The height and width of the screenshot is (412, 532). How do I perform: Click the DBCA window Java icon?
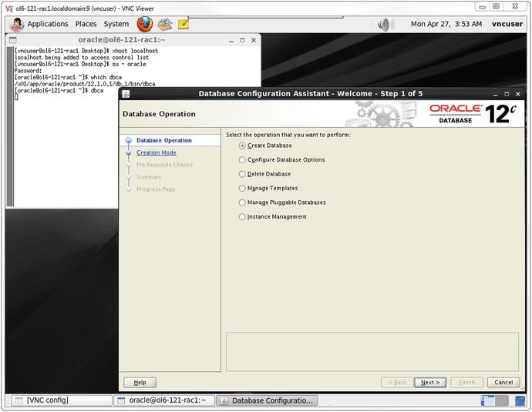click(126, 94)
